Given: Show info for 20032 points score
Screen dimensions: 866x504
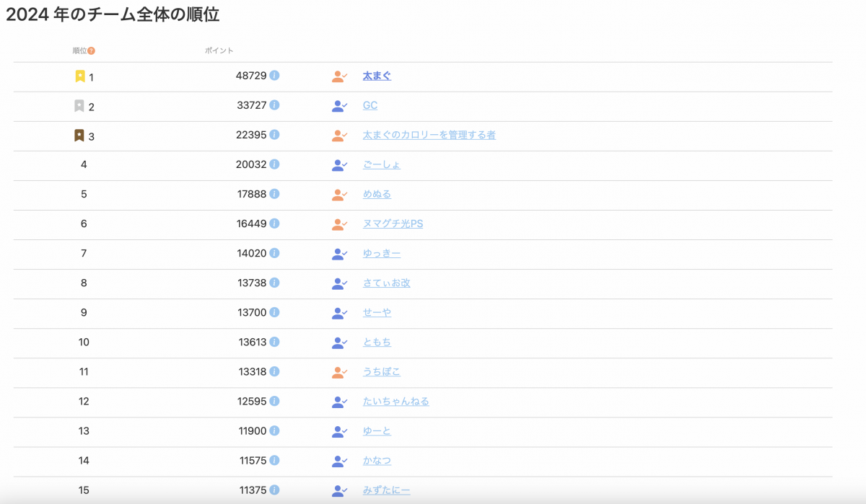Looking at the screenshot, I should (275, 164).
